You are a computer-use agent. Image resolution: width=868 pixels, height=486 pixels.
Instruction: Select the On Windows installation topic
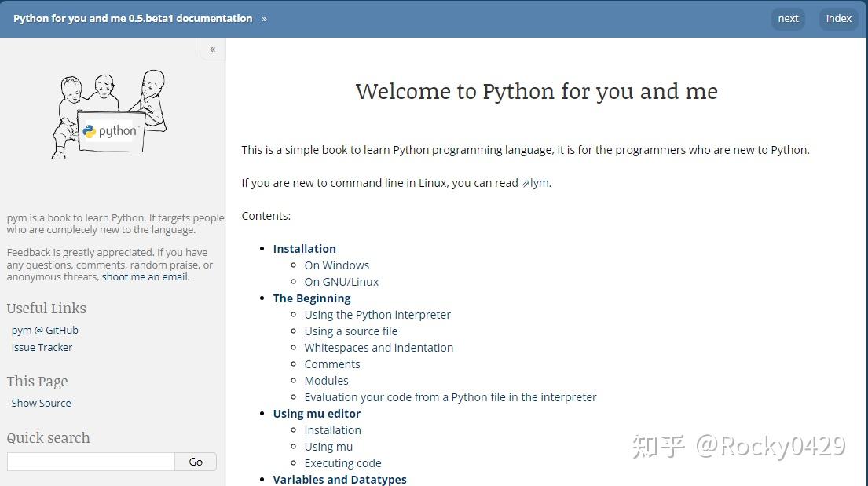[x=336, y=265]
